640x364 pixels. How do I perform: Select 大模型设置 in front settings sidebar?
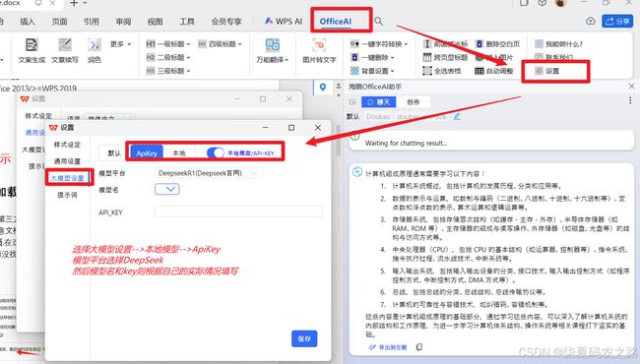point(67,178)
